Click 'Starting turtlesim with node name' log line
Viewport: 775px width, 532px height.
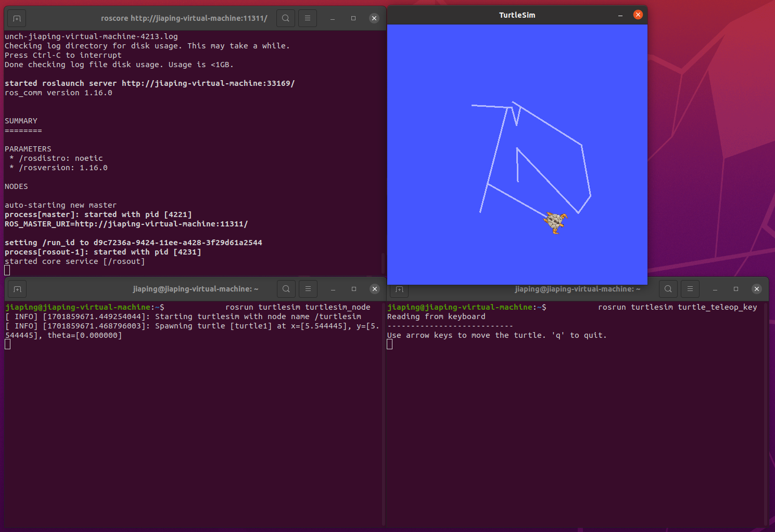tap(183, 316)
